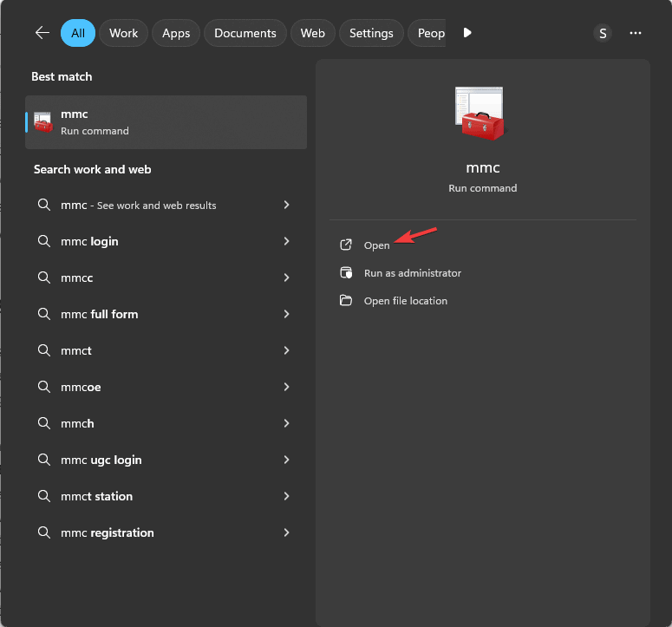672x627 pixels.
Task: Expand the 'mmct' chevron
Action: click(286, 350)
